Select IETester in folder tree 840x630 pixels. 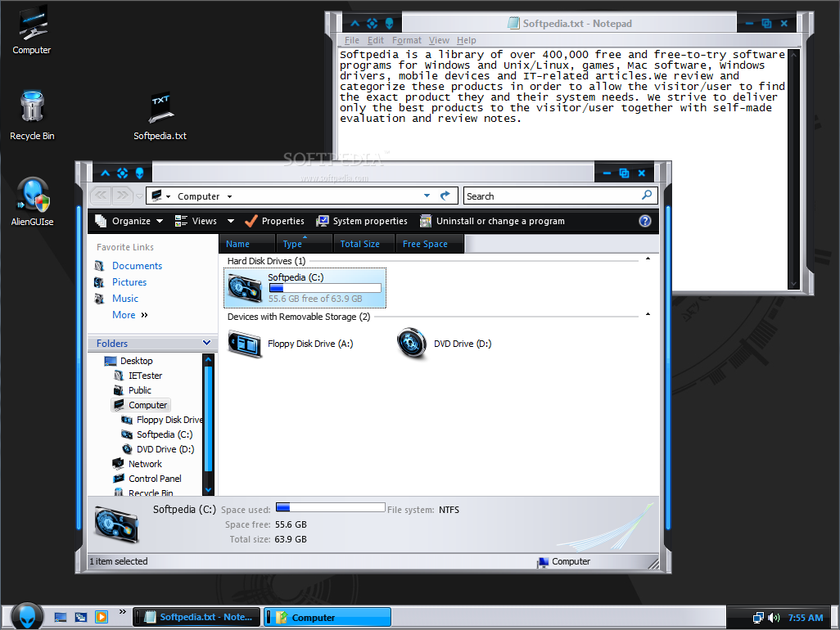pos(138,376)
